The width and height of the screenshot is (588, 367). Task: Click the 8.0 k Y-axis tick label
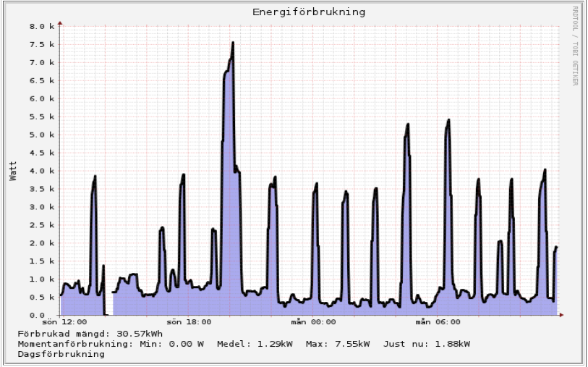(x=41, y=26)
